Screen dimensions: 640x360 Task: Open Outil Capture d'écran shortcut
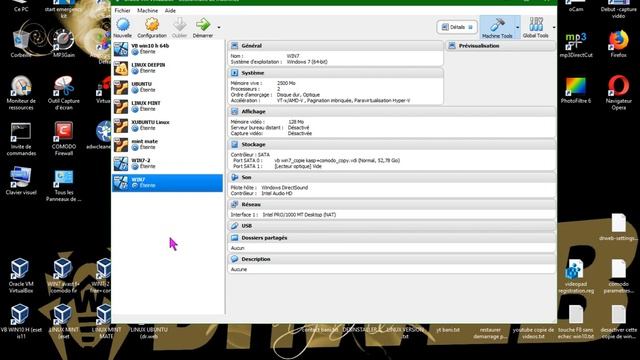(x=64, y=93)
